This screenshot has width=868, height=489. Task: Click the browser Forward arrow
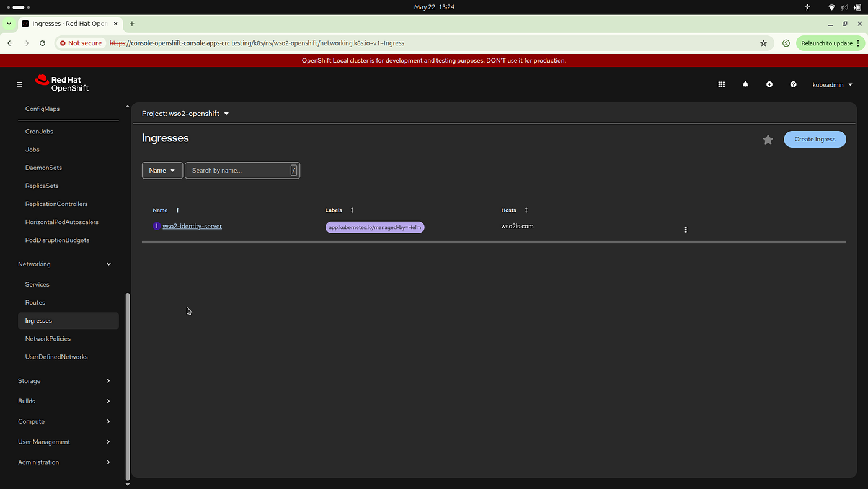(26, 43)
